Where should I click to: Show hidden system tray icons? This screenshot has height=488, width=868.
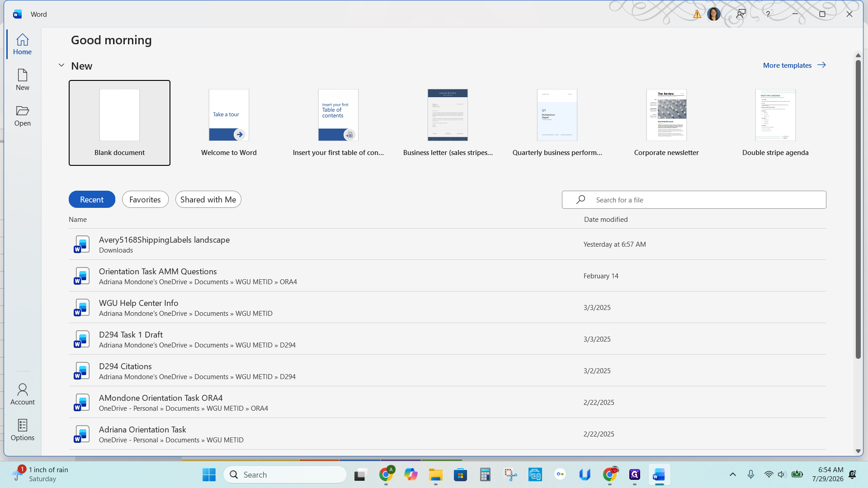tap(733, 474)
